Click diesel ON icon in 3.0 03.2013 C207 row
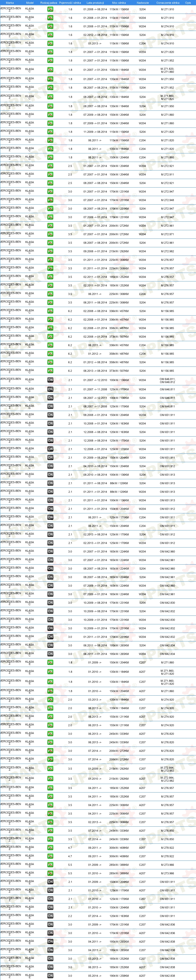The width and height of the screenshot is (196, 980). click(50, 959)
